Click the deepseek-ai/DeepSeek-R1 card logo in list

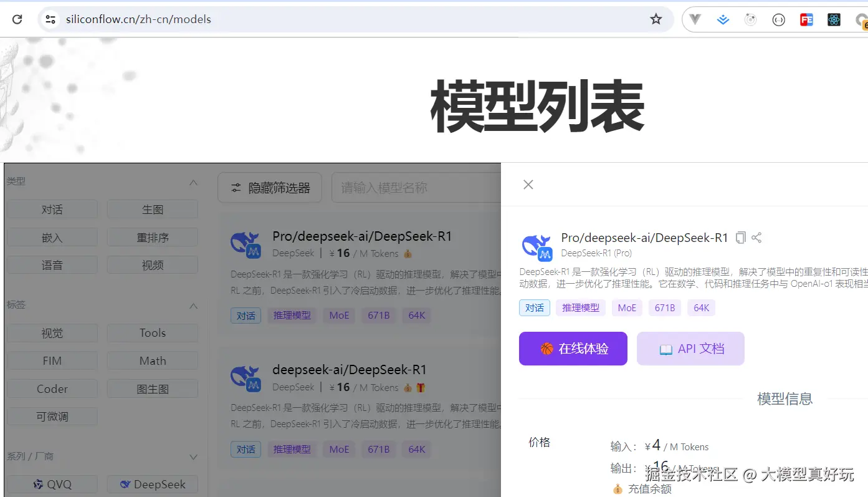(246, 378)
